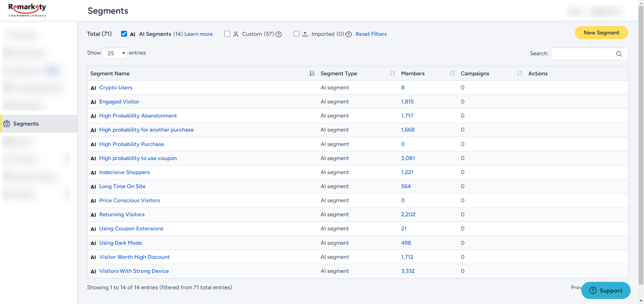Click the Remarkety logo
The height and width of the screenshot is (304, 644).
(27, 10)
